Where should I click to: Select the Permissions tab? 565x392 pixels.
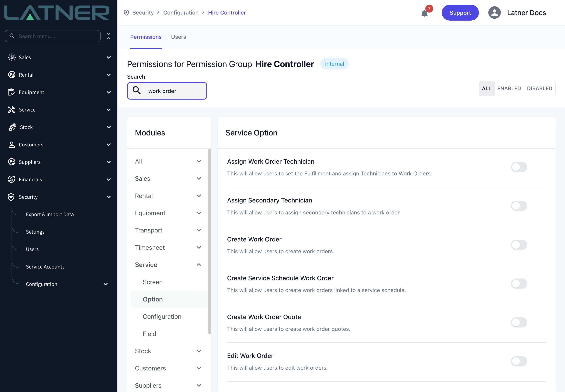tap(146, 37)
